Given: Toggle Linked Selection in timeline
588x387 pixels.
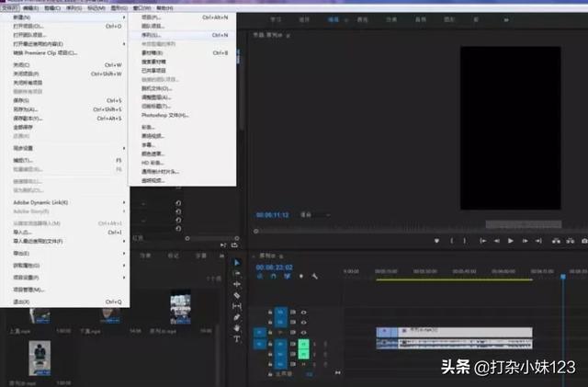Looking at the screenshot, I should [288, 277].
